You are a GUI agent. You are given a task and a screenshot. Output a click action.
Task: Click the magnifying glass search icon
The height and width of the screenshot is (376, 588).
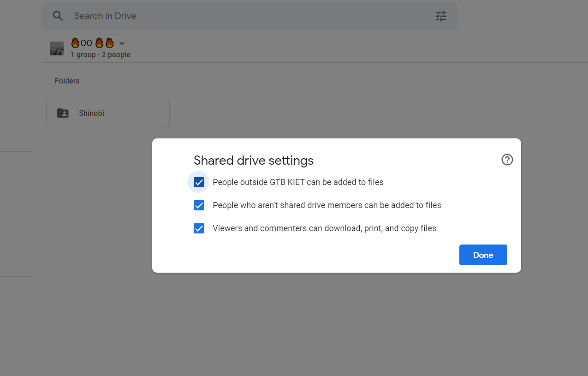[58, 16]
